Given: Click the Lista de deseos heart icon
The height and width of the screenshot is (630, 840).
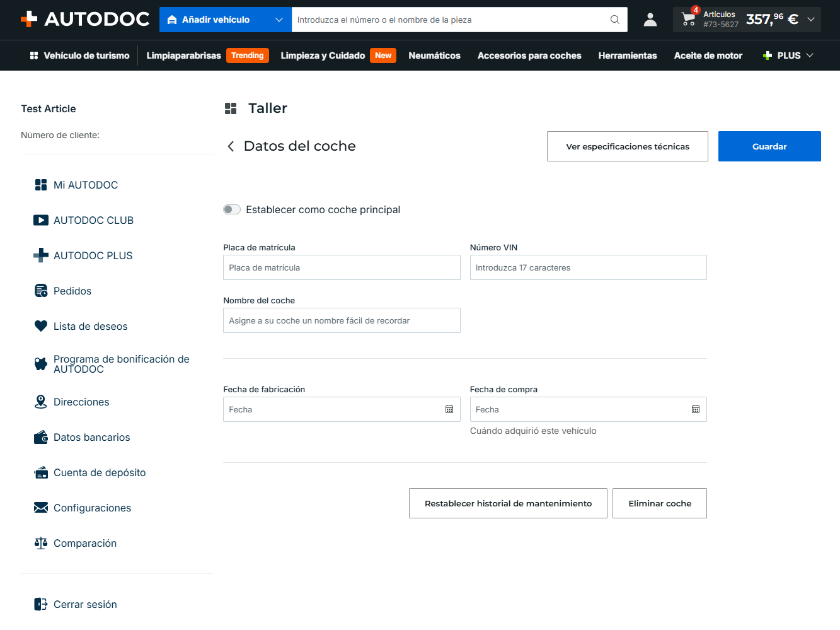Looking at the screenshot, I should [41, 326].
